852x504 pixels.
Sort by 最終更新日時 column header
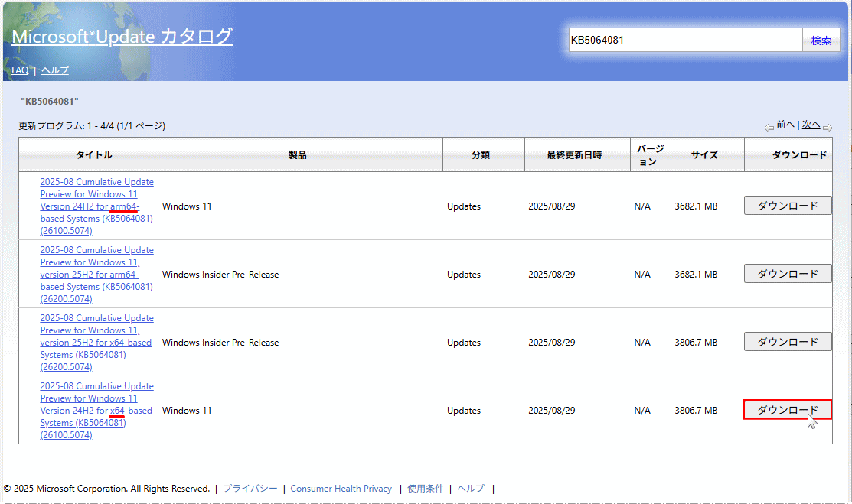pos(574,155)
